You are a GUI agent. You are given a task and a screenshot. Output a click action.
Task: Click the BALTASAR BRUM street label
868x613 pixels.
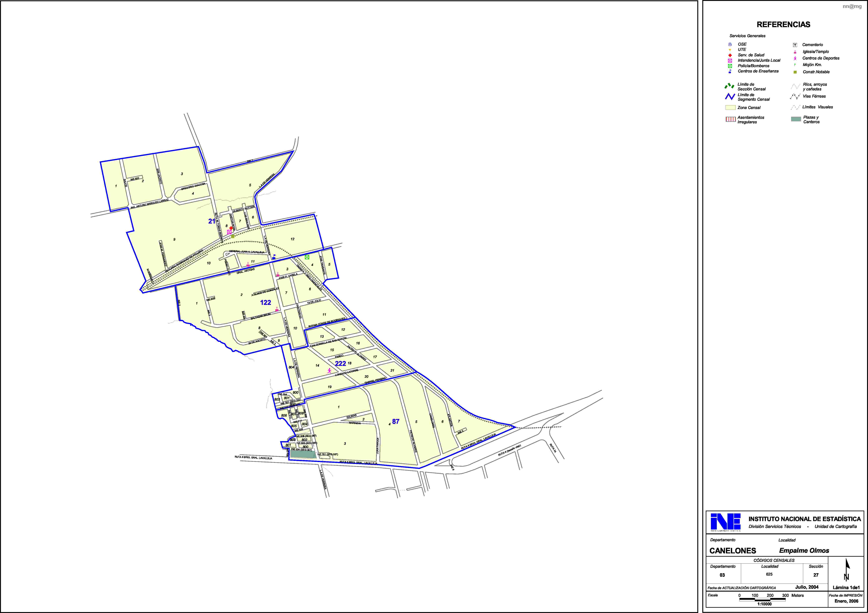[260, 316]
